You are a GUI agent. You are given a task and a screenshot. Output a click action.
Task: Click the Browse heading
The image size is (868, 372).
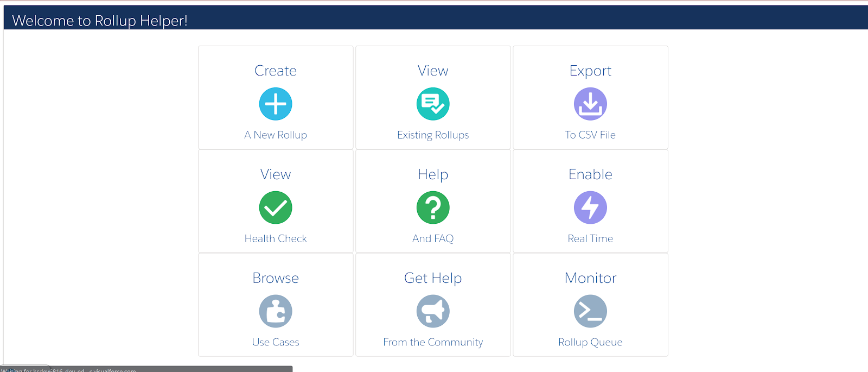(276, 278)
